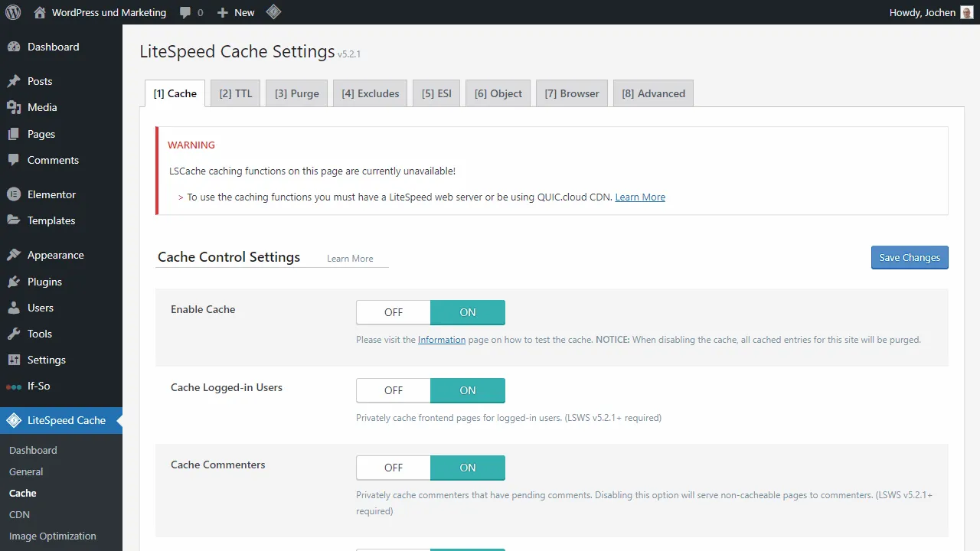980x551 pixels.
Task: Click the Comments bubble icon in sidebar
Action: pos(14,160)
